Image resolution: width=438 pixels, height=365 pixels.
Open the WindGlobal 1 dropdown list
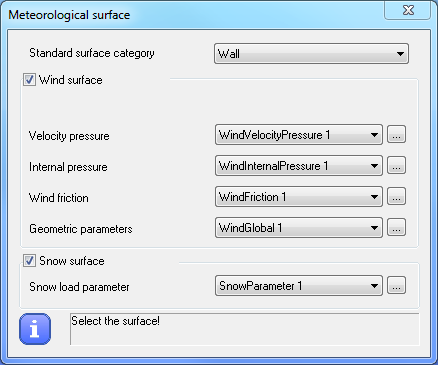pyautogui.click(x=299, y=228)
